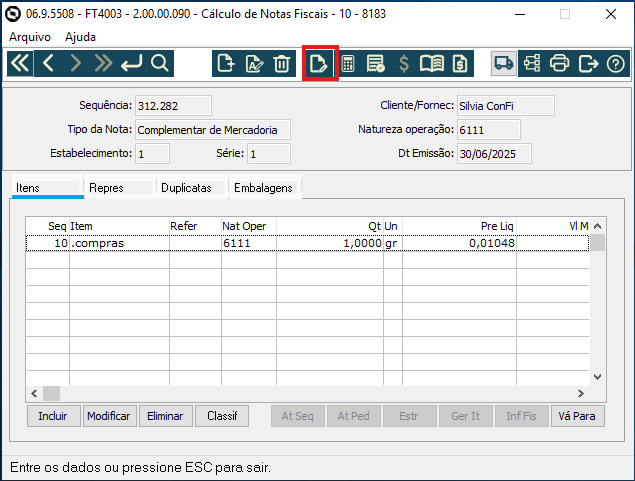
Task: Click the gr unit cell
Action: click(393, 243)
